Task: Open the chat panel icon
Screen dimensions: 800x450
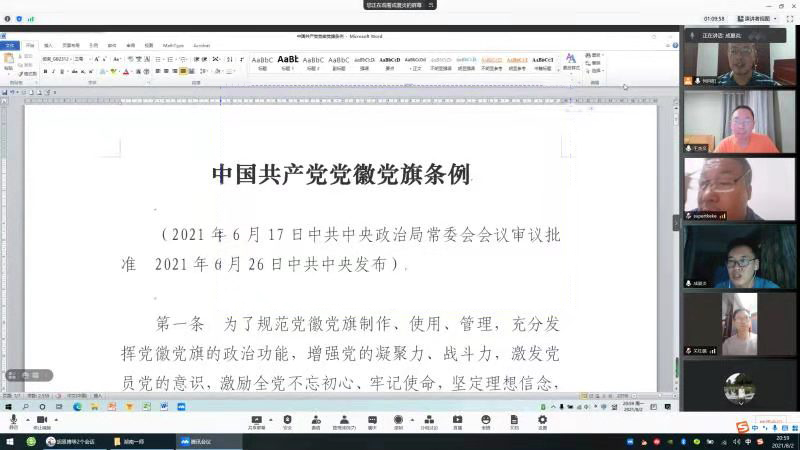Action: point(371,420)
